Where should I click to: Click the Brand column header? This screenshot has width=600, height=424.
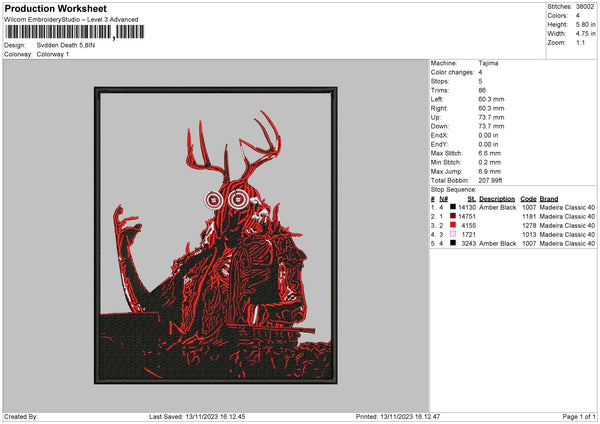551,198
